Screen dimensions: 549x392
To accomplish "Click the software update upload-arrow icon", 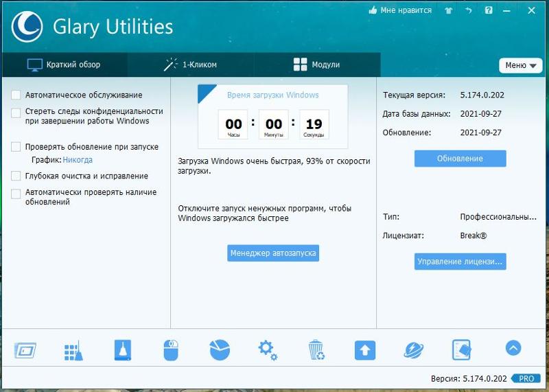I will [365, 350].
